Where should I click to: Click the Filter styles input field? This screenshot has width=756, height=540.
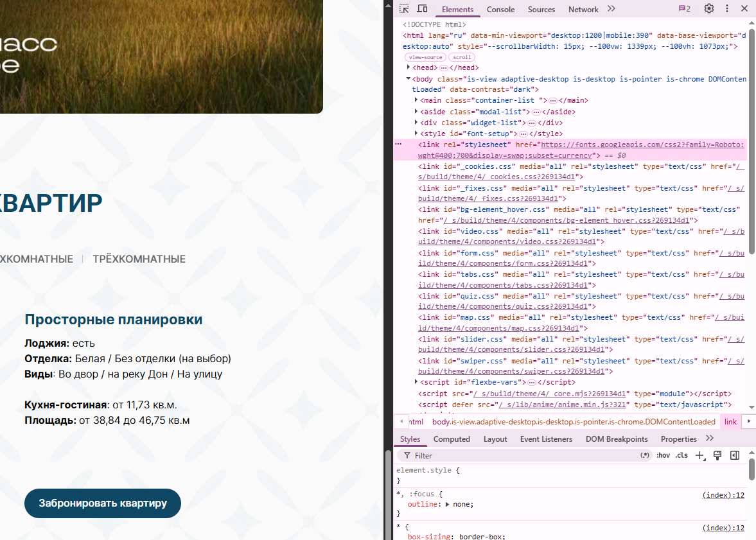pyautogui.click(x=525, y=456)
